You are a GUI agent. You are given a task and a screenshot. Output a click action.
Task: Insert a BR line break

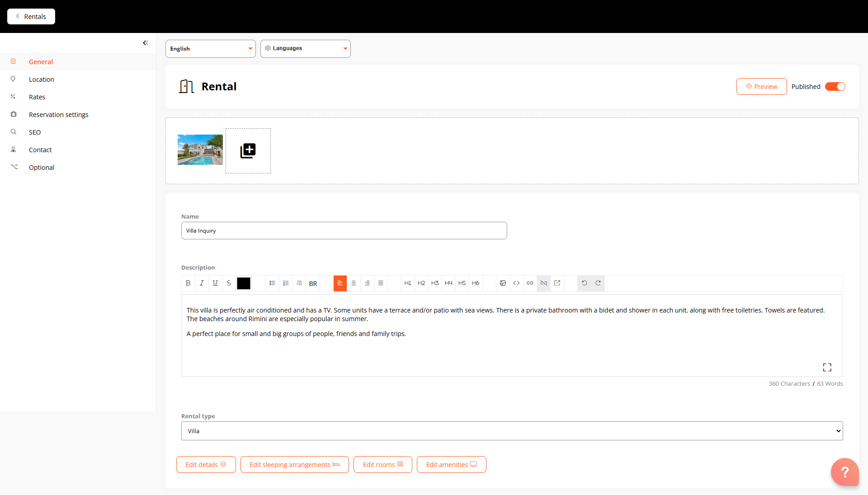pyautogui.click(x=313, y=284)
